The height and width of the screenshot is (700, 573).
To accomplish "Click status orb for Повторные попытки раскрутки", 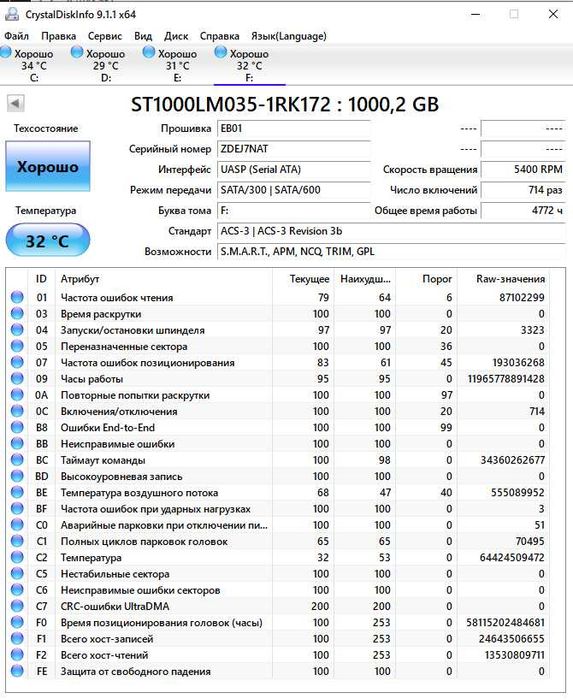I will pyautogui.click(x=17, y=395).
